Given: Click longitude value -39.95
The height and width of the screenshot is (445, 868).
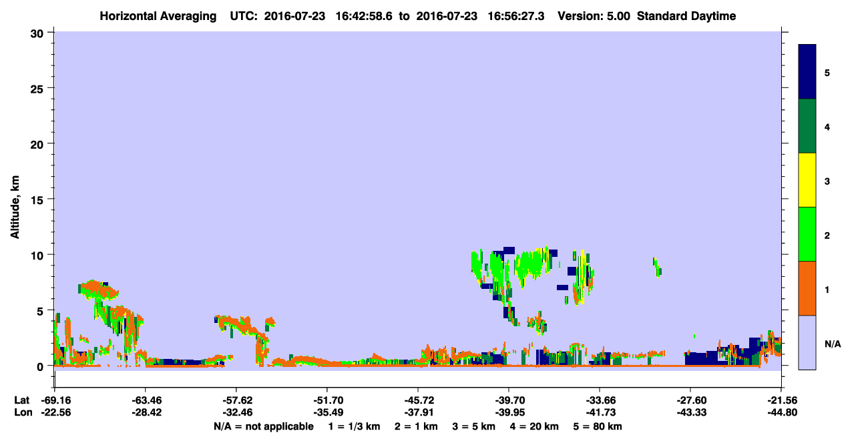Looking at the screenshot, I should [x=509, y=412].
